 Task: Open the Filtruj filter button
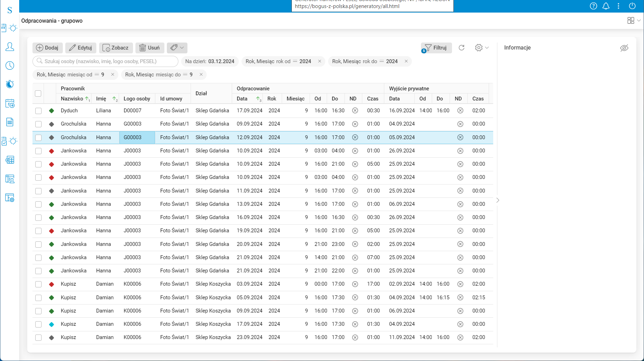point(436,48)
